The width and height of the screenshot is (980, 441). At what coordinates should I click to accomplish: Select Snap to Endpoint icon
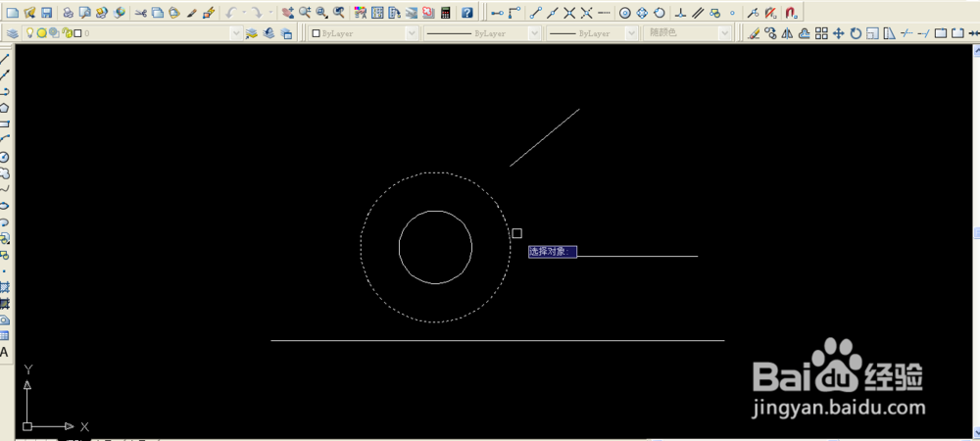coord(535,13)
